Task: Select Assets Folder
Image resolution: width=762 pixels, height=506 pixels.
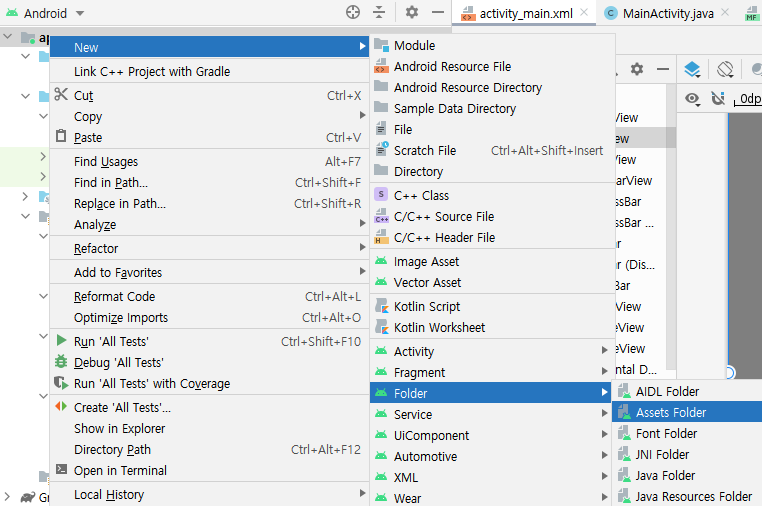Action: coord(687,412)
